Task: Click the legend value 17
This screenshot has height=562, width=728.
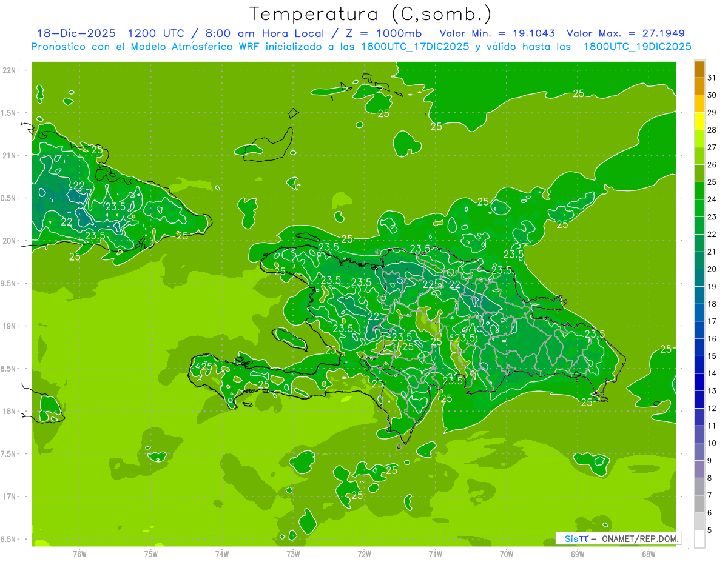Action: pyautogui.click(x=712, y=321)
